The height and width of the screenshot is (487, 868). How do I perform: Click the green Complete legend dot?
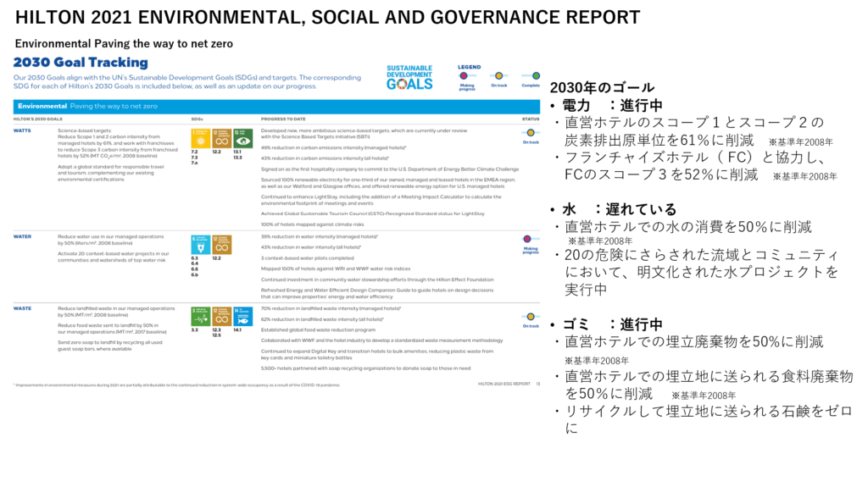(x=536, y=76)
